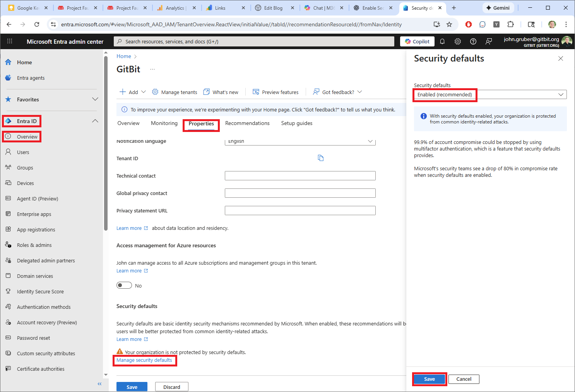575x392 pixels.
Task: Open App registrations
Action: 36,229
